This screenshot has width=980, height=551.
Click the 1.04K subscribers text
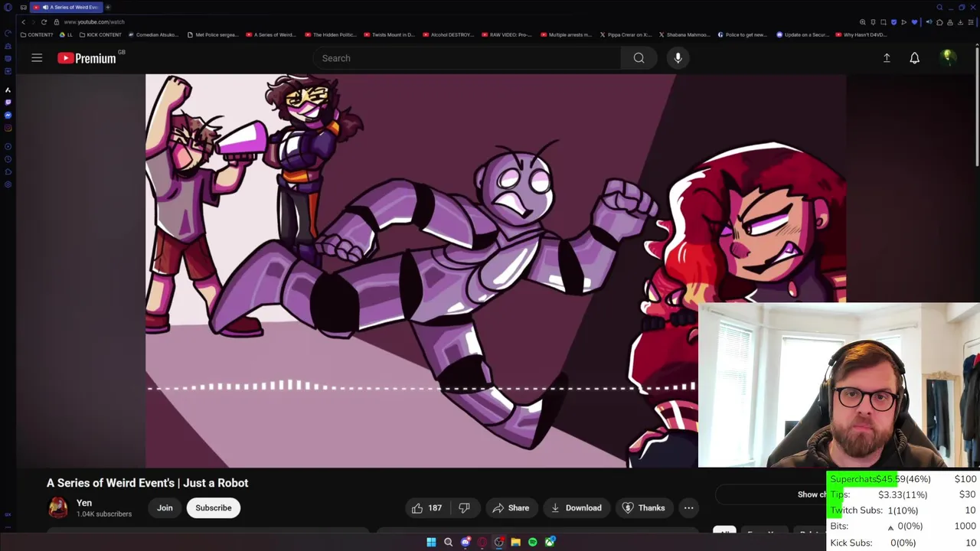(104, 514)
